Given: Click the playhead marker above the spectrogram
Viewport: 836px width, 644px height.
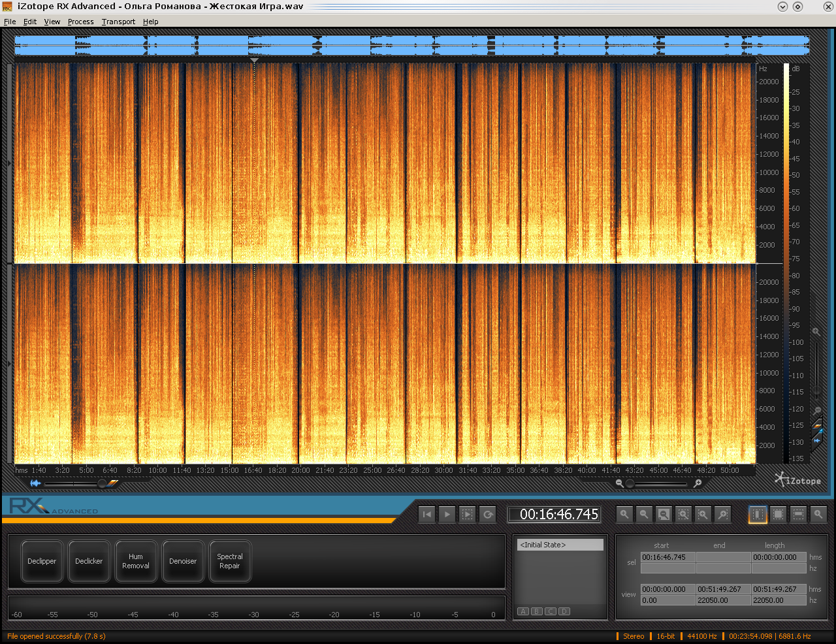Looking at the screenshot, I should coord(254,60).
